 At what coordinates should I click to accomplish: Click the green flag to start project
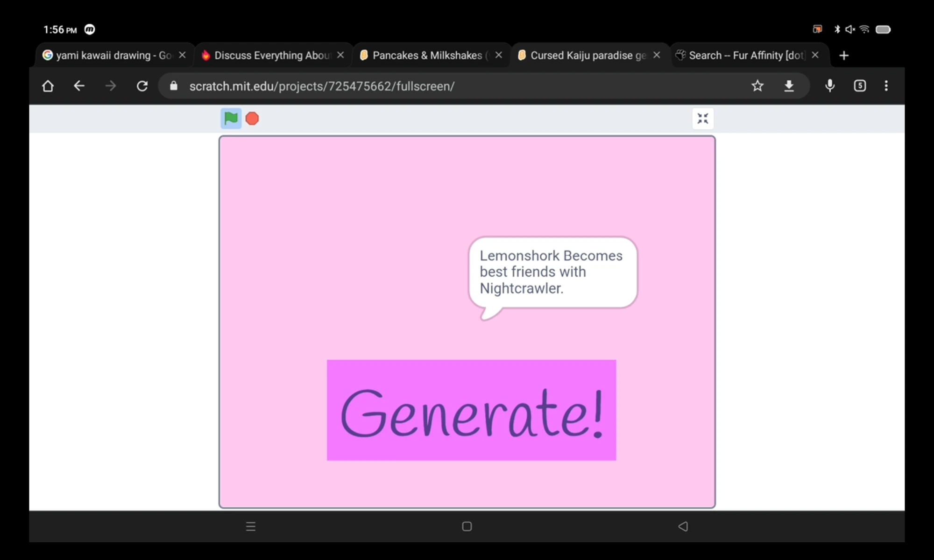[x=231, y=119]
